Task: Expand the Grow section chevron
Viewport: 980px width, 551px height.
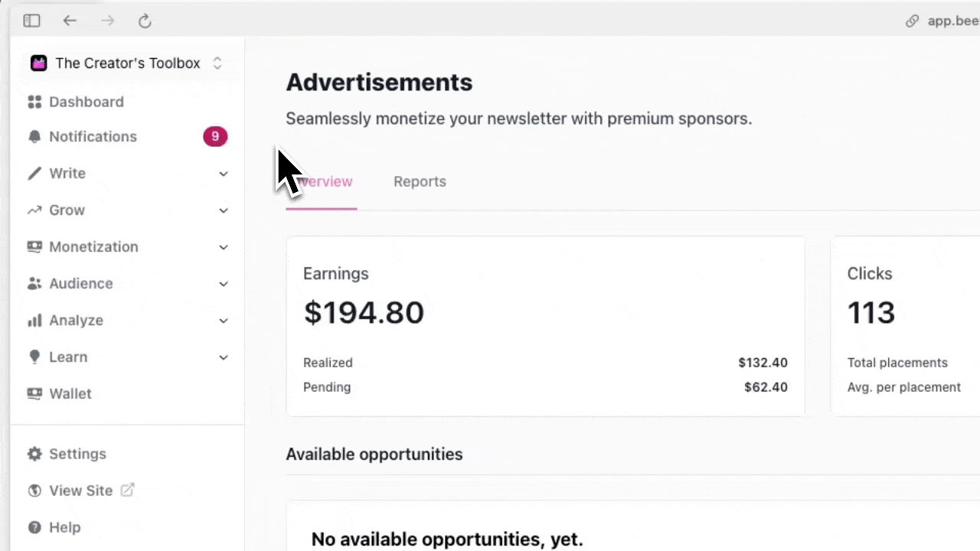Action: point(223,210)
